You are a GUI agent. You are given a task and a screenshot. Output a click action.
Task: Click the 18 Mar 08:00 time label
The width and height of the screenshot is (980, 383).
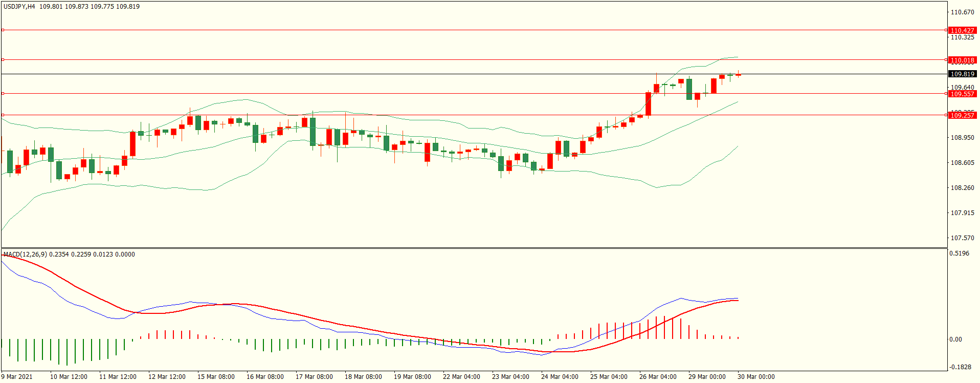[363, 377]
